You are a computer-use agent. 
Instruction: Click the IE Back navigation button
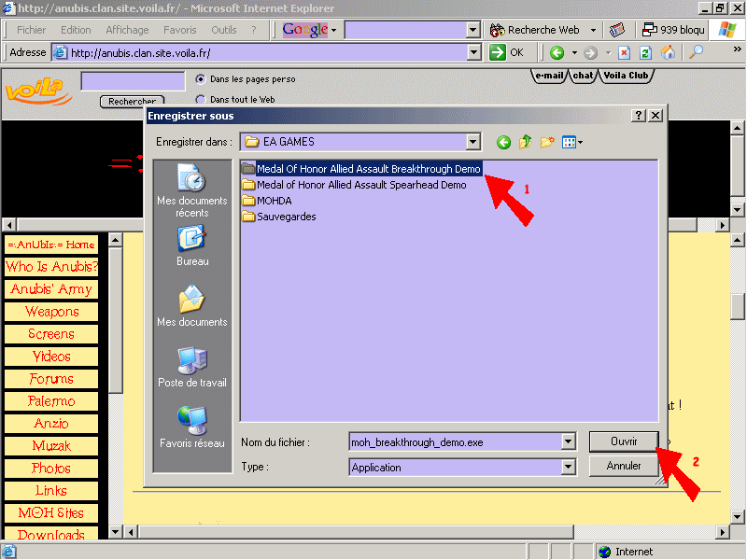click(557, 52)
